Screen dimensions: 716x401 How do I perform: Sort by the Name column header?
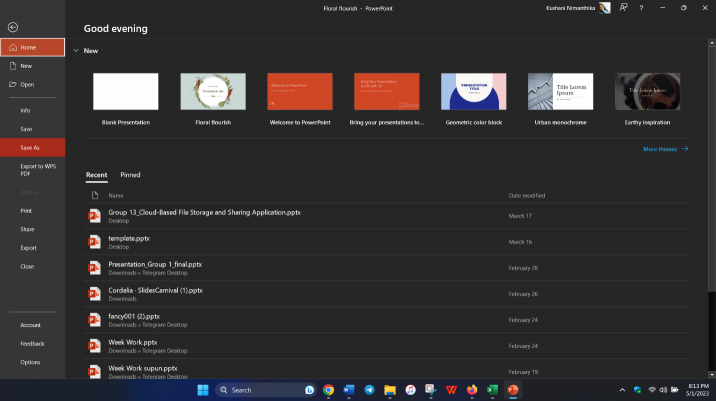pos(116,195)
